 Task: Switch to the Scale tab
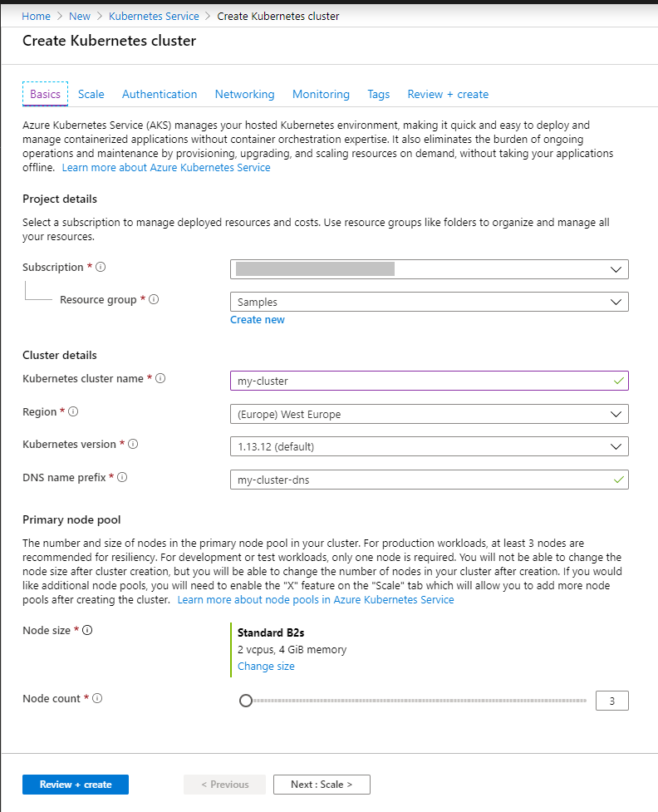coord(91,94)
